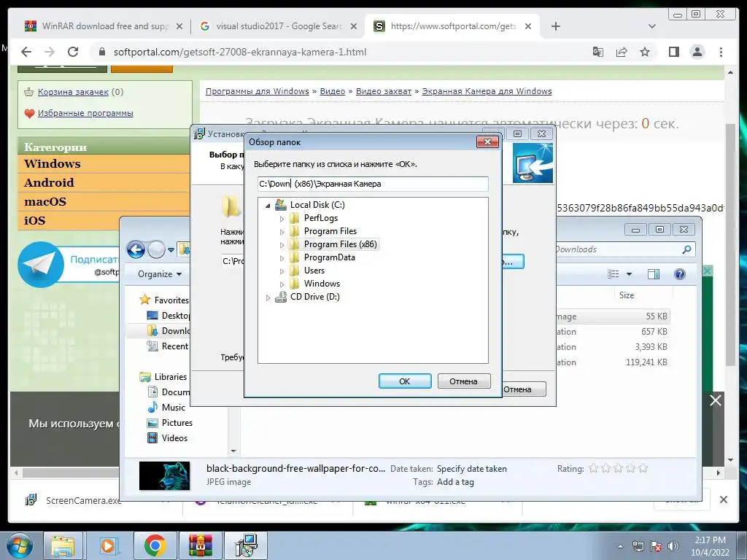The height and width of the screenshot is (560, 747).
Task: Go back in Explorer window
Action: [x=136, y=249]
